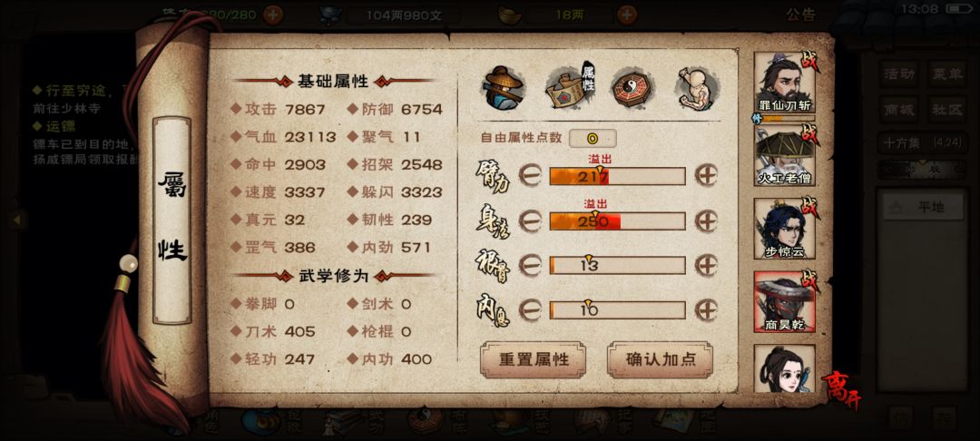Click the 重置属性 reset button
Viewport: 980px width, 441px height.
534,360
